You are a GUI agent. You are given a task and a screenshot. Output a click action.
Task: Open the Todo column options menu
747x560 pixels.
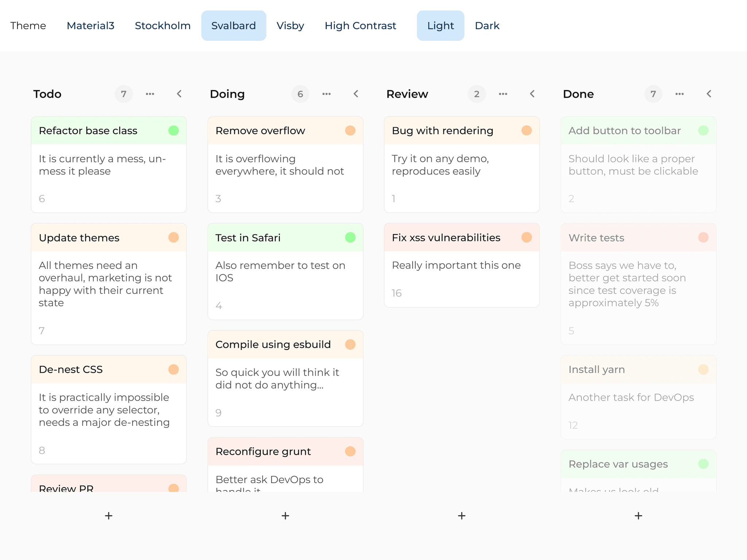click(x=150, y=94)
